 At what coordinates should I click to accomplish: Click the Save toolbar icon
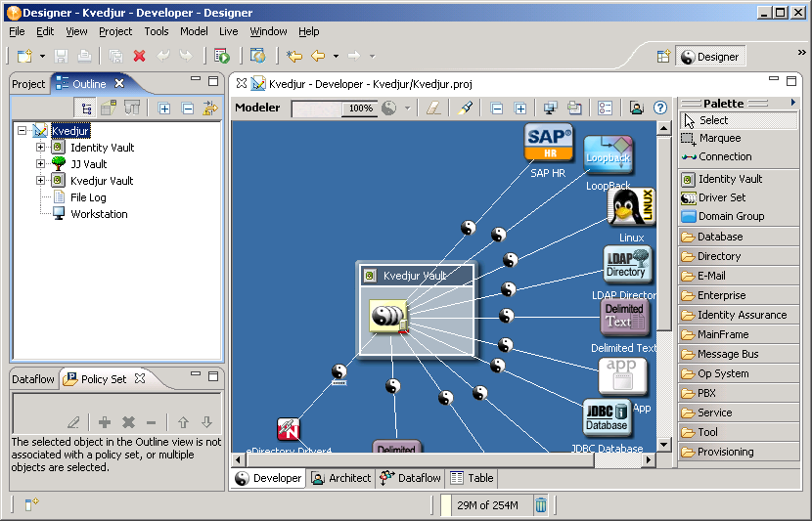pyautogui.click(x=62, y=56)
